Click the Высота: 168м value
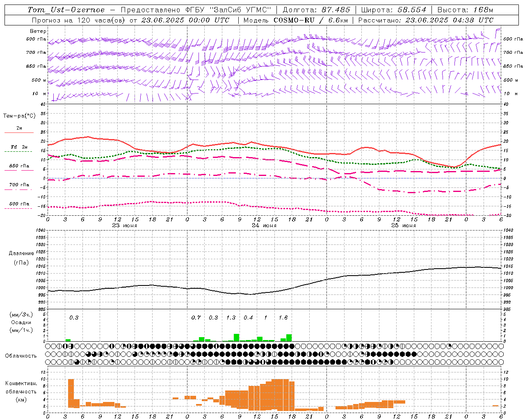Screen dimensions: 525x420 coord(465,10)
